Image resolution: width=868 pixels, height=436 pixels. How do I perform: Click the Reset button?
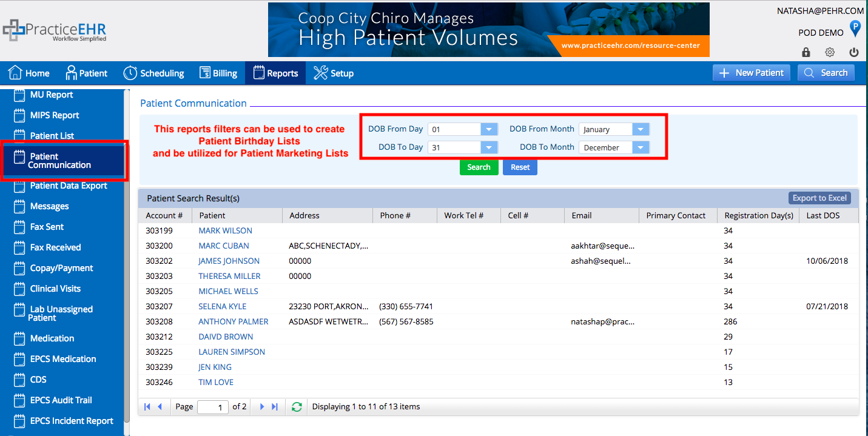pyautogui.click(x=520, y=167)
